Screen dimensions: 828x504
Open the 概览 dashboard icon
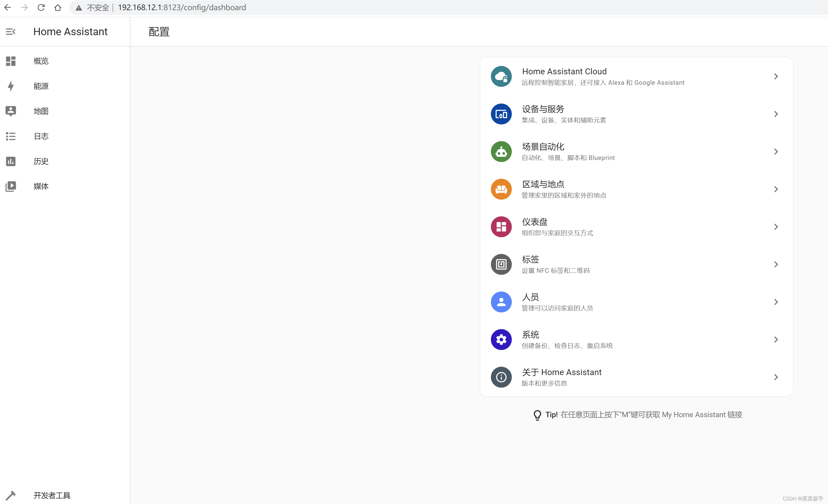(10, 61)
